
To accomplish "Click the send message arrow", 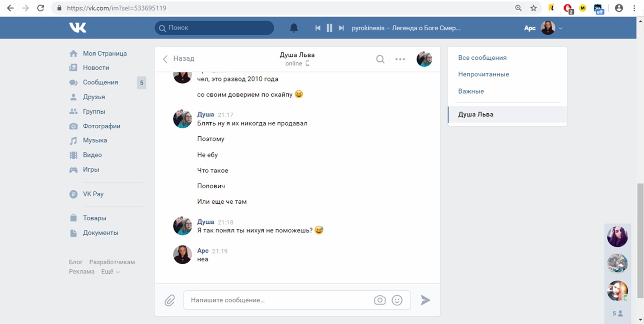I will tap(426, 300).
